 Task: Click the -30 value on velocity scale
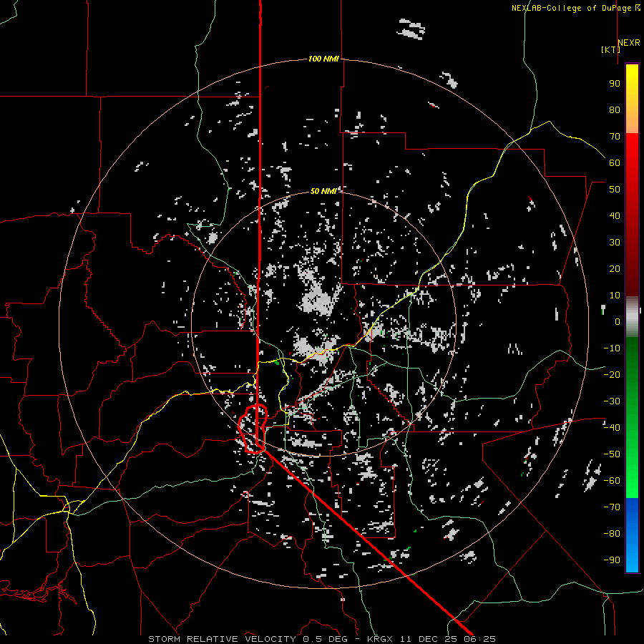coord(612,401)
